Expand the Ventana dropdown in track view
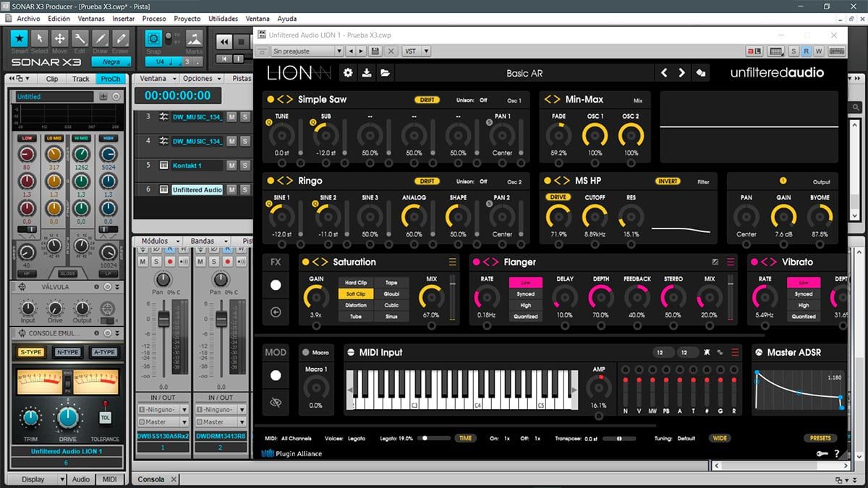This screenshot has width=868, height=488. coord(157,78)
